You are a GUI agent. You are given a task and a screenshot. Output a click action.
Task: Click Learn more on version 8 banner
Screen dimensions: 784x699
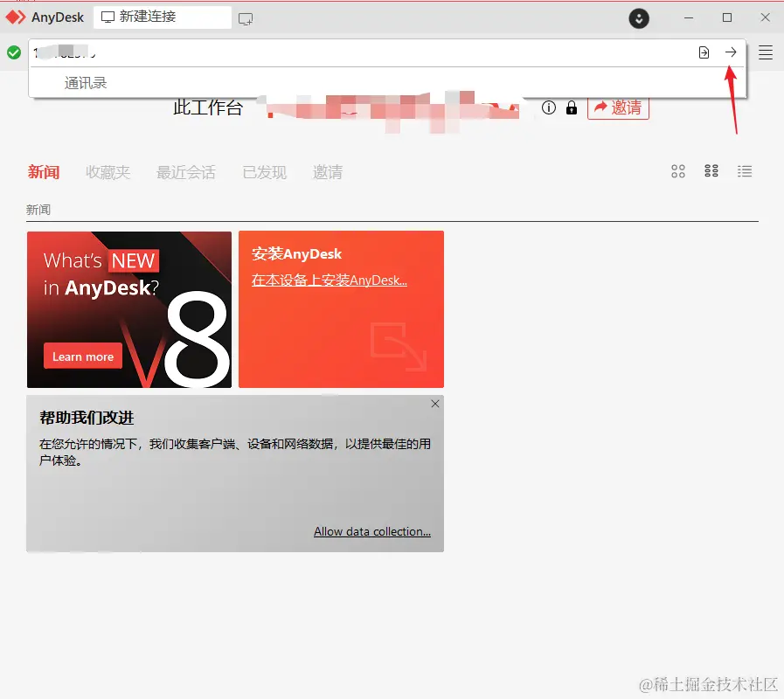[x=83, y=356]
